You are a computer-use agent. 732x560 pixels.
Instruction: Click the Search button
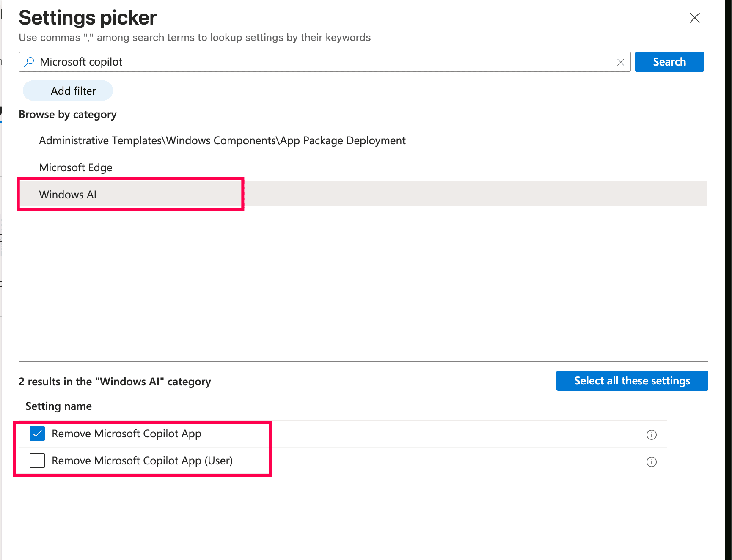point(669,62)
